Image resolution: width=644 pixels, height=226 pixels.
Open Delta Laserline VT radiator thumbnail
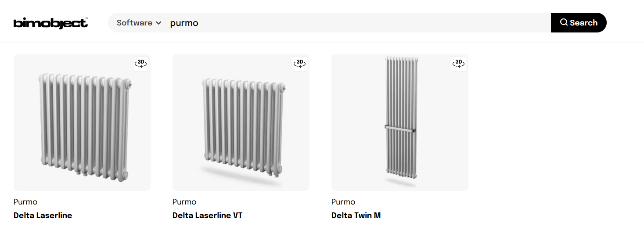tap(241, 122)
